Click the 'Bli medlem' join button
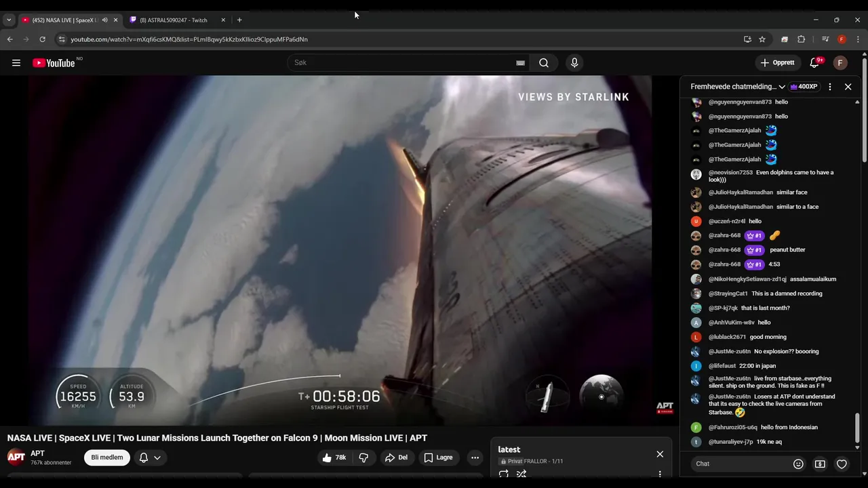Viewport: 868px width, 488px height. click(107, 457)
